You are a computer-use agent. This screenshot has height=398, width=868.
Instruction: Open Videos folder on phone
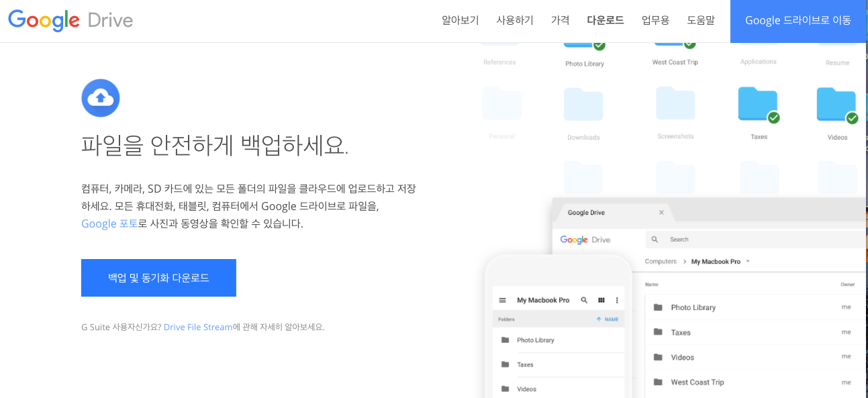coord(559,389)
